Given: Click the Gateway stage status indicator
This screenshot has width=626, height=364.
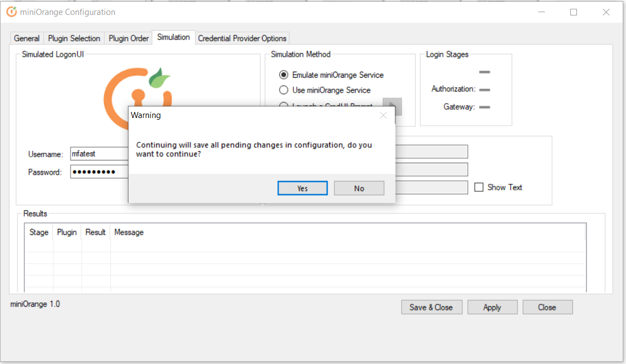Looking at the screenshot, I should [485, 107].
